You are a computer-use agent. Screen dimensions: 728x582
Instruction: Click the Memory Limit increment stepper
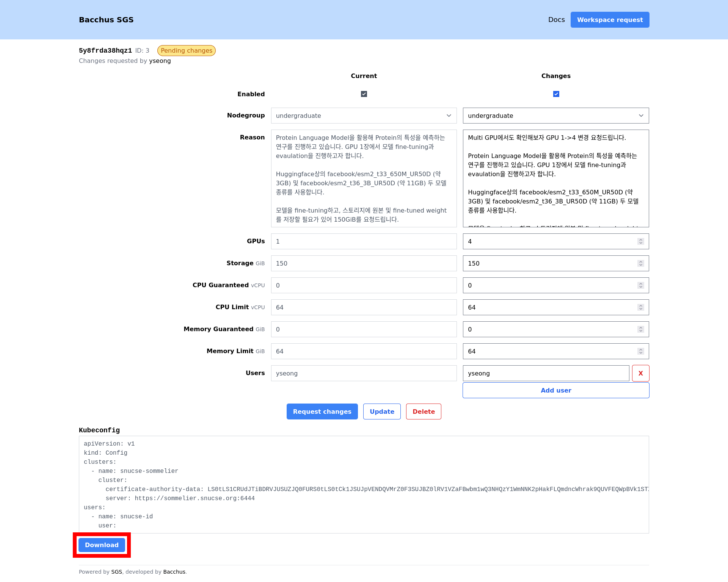(641, 349)
